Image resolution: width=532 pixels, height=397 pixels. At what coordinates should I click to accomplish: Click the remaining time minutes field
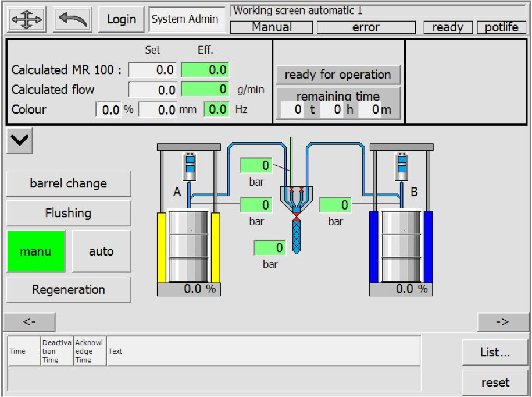point(370,109)
